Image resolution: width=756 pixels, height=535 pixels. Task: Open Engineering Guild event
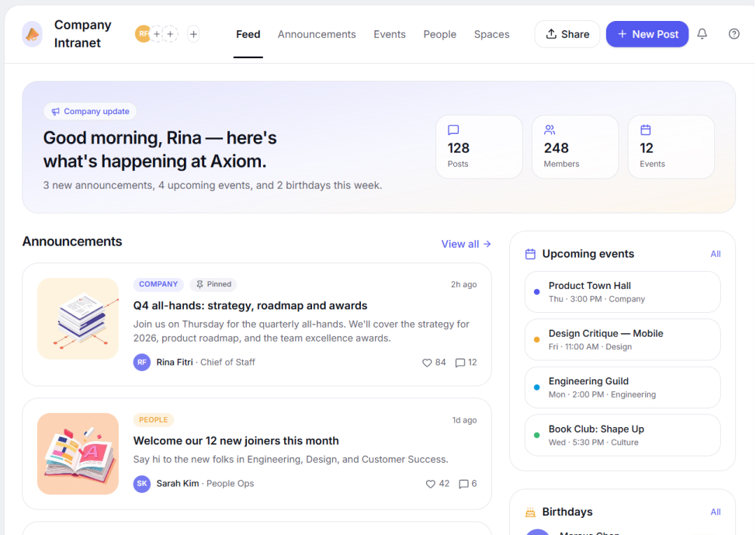point(622,387)
